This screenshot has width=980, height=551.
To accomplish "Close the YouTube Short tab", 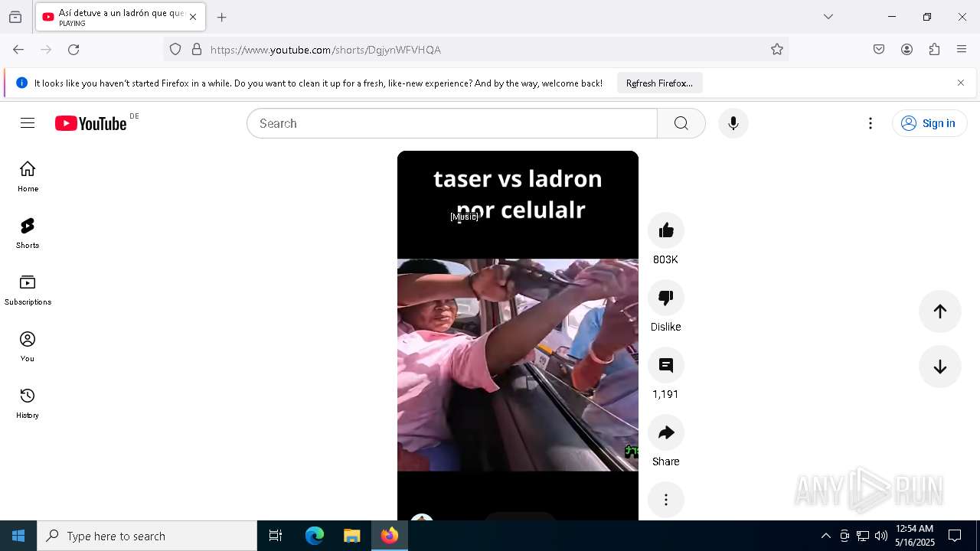I will coord(193,17).
